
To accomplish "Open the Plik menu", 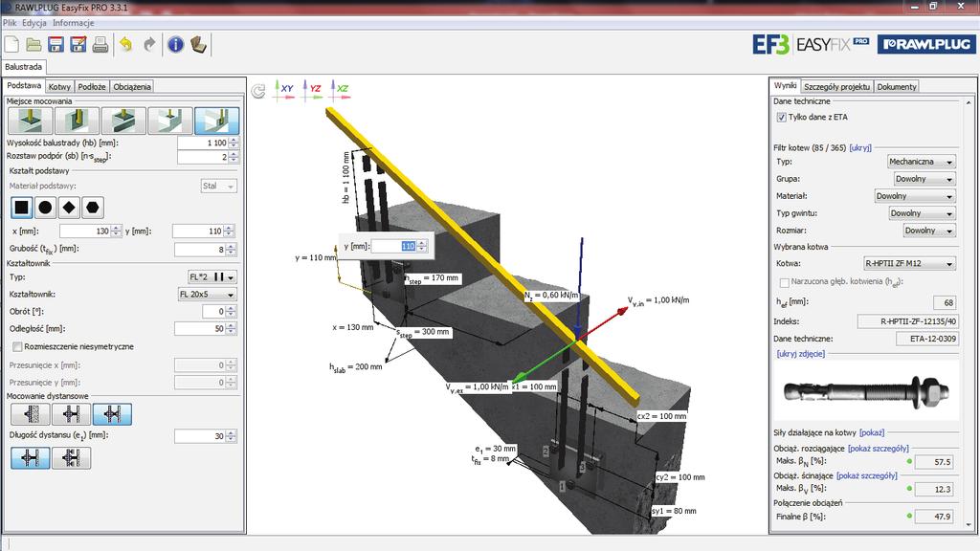I will pos(10,23).
